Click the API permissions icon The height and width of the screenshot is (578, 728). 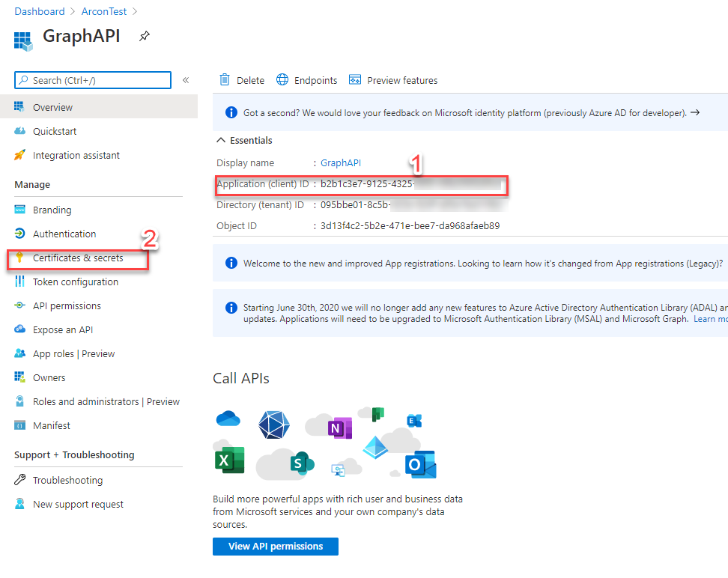coord(19,305)
